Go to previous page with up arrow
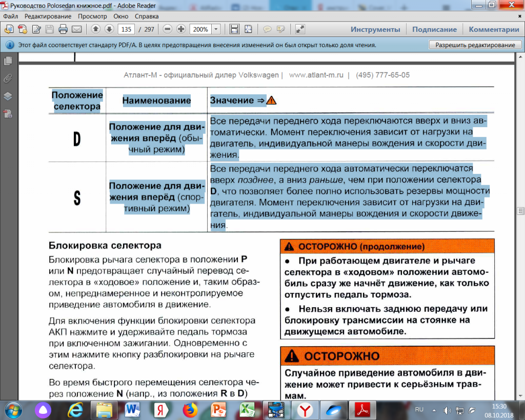Screen dimensions: 525x420 tap(95, 29)
